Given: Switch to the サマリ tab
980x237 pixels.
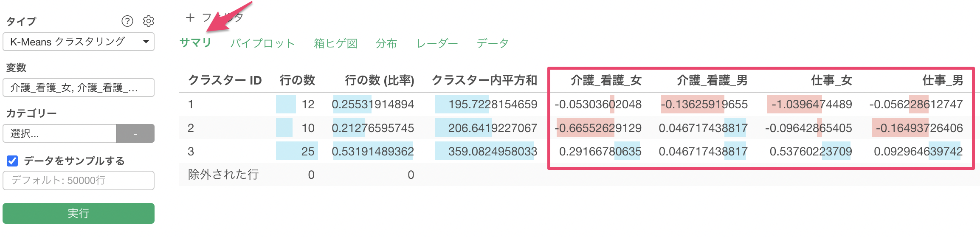Looking at the screenshot, I should pyautogui.click(x=195, y=43).
